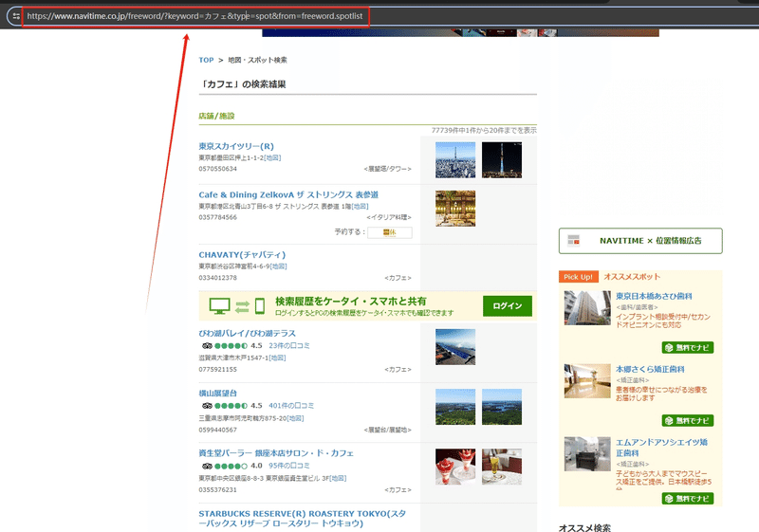
Task: View the エムアンドアソシエイツ矯正歯科 thumbnail
Action: coord(587,454)
